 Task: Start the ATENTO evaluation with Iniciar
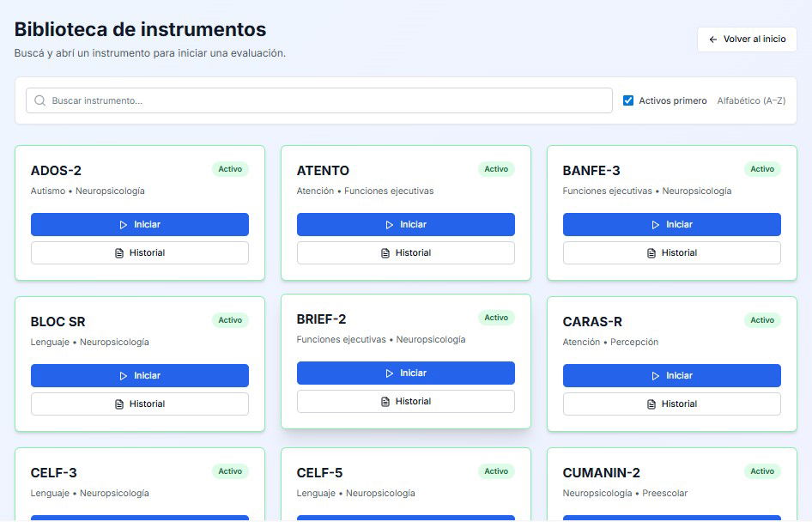click(x=405, y=225)
